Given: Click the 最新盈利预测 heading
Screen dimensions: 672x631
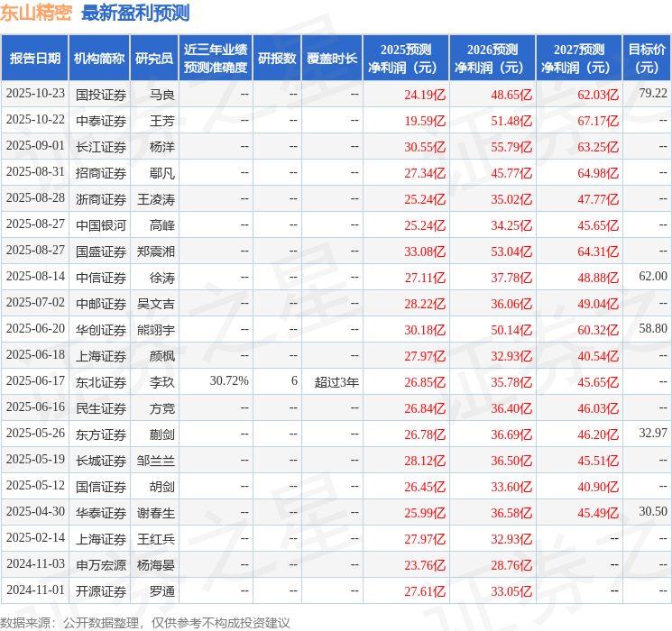Looking at the screenshot, I should pyautogui.click(x=135, y=13).
